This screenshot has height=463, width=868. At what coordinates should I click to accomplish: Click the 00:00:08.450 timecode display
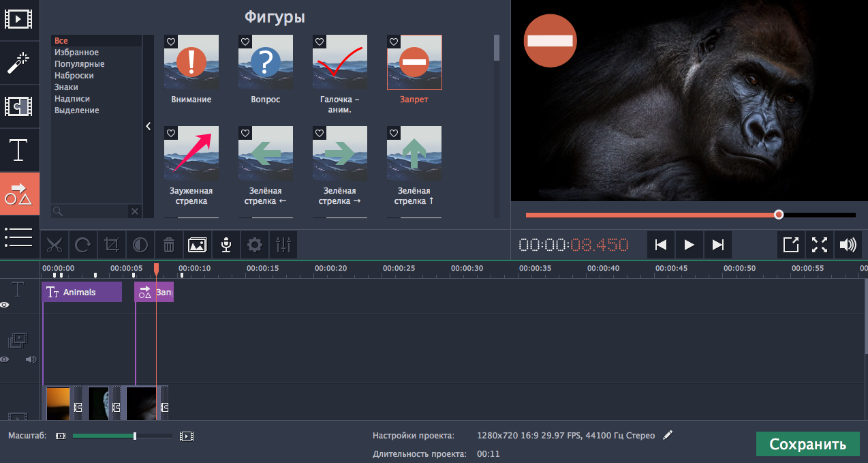(574, 245)
